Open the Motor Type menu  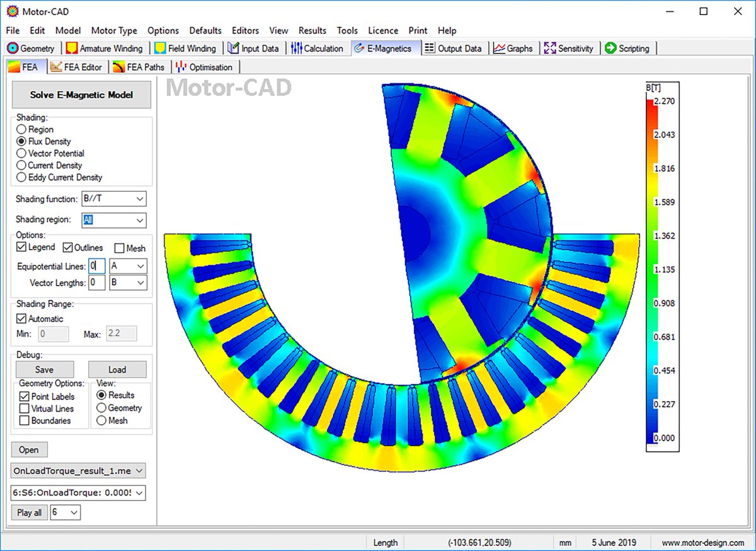pyautogui.click(x=114, y=30)
